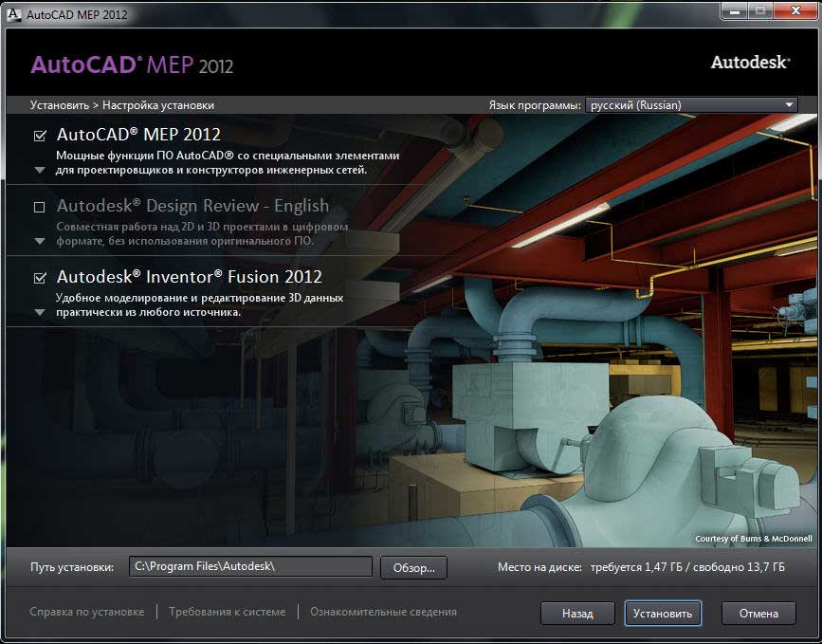Uncheck the AutoCAD MEP 2012 checkbox
The height and width of the screenshot is (644, 822).
pos(40,136)
